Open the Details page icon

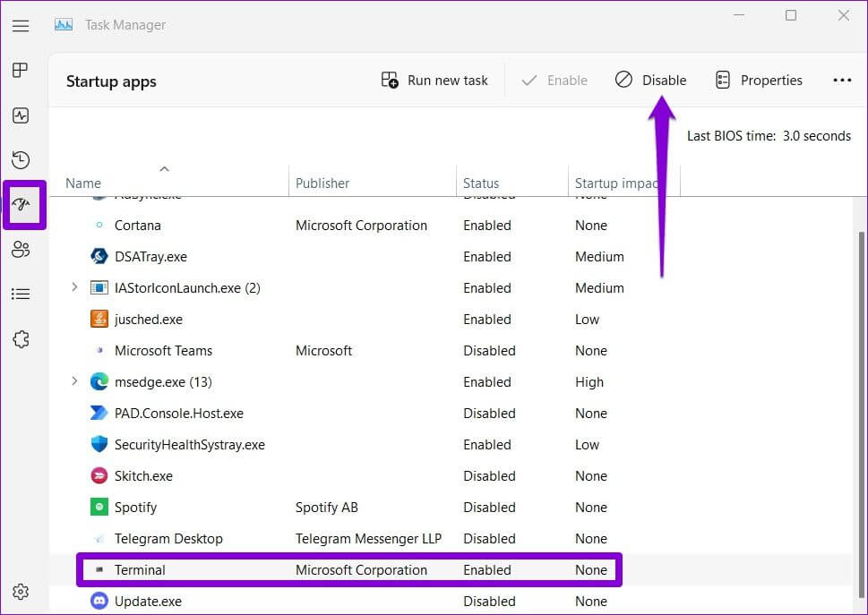(21, 294)
